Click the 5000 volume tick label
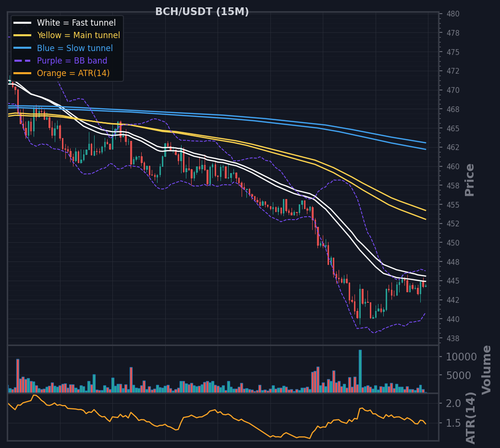The image size is (500, 448). pyautogui.click(x=458, y=376)
